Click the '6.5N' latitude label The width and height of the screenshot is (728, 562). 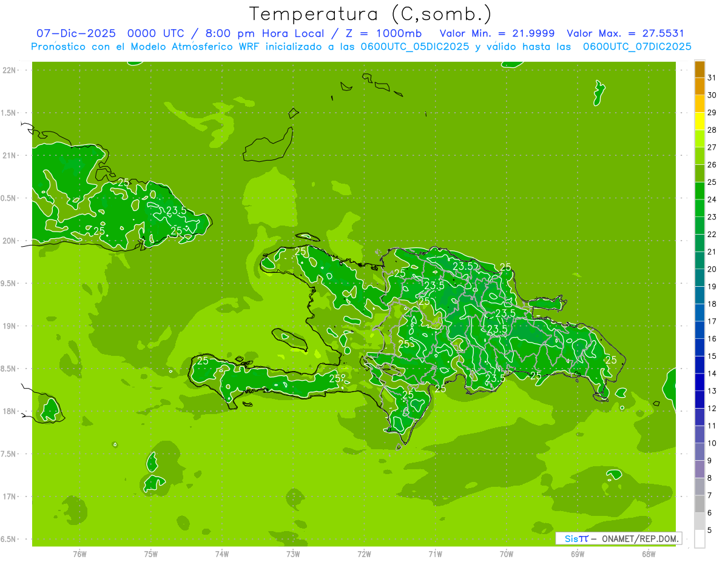pyautogui.click(x=8, y=540)
